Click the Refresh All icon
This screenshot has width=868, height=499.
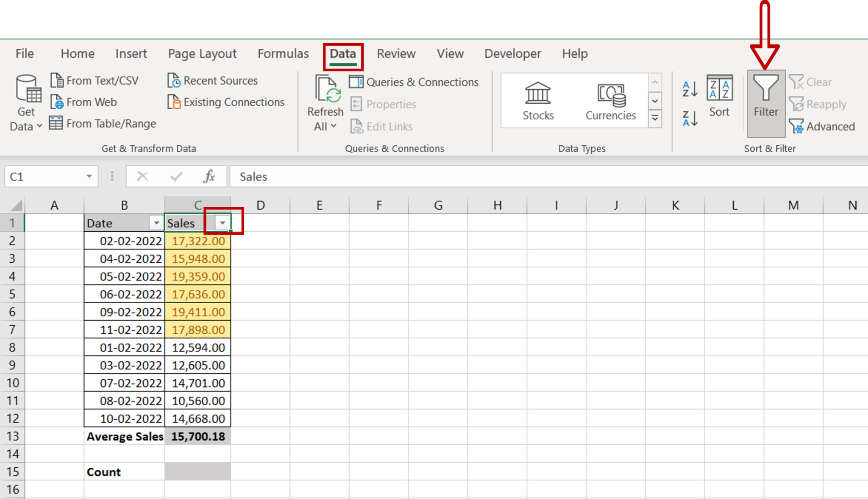click(324, 104)
